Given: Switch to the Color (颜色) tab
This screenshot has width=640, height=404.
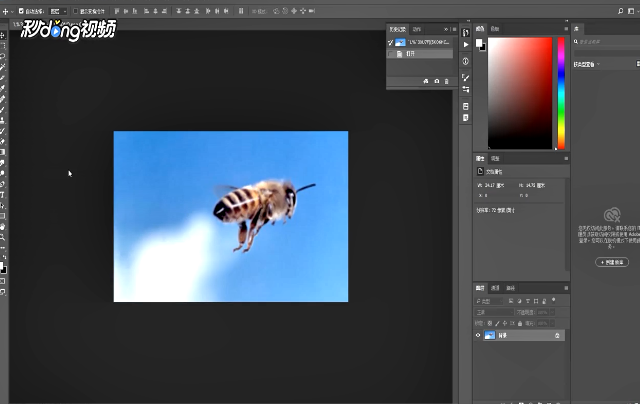Looking at the screenshot, I should [480, 29].
